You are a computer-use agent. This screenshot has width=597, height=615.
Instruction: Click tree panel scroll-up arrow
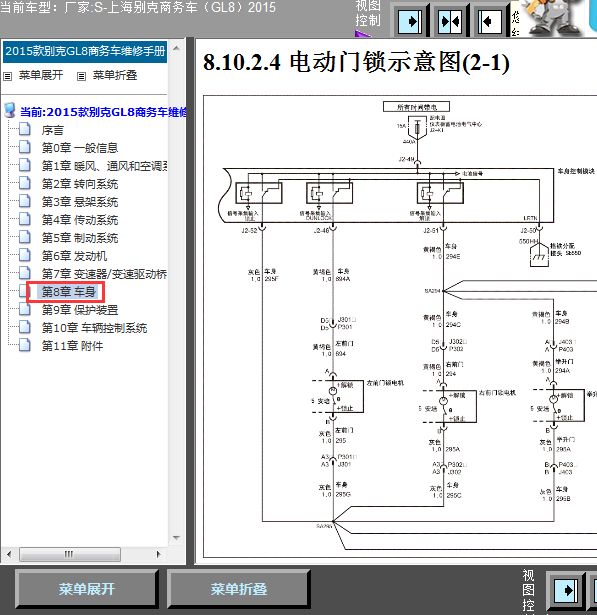177,48
